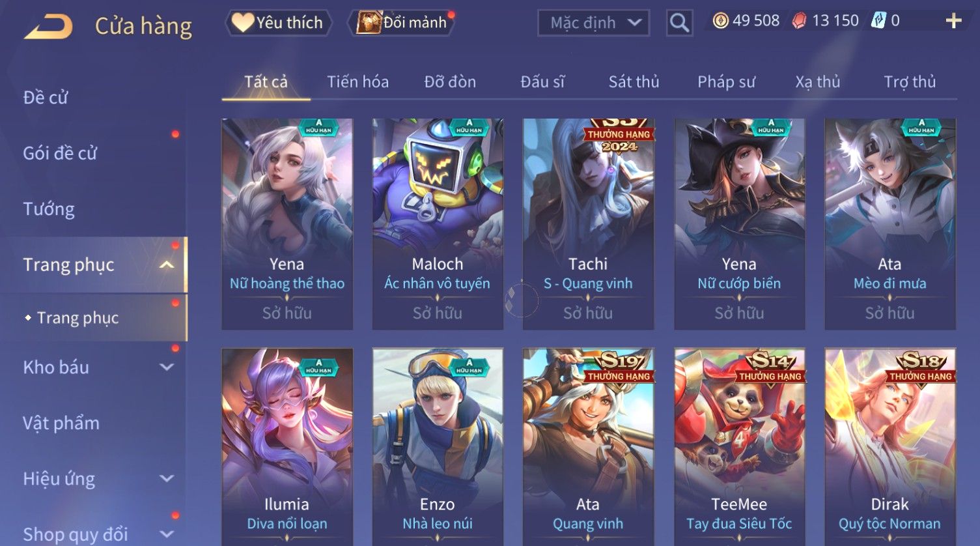Tap the blue ticket currency icon
980x546 pixels.
[878, 21]
